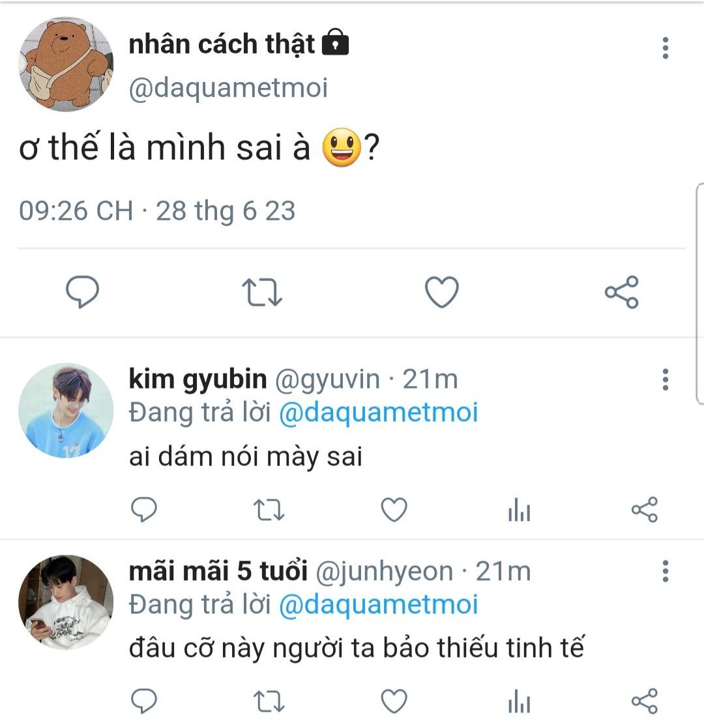
Task: Open more options on mãi mãi 5 tuổi's reply
Action: (665, 571)
